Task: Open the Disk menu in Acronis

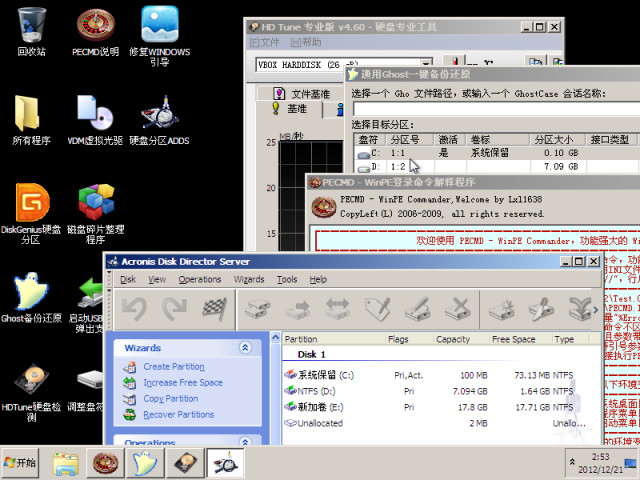Action: point(128,279)
